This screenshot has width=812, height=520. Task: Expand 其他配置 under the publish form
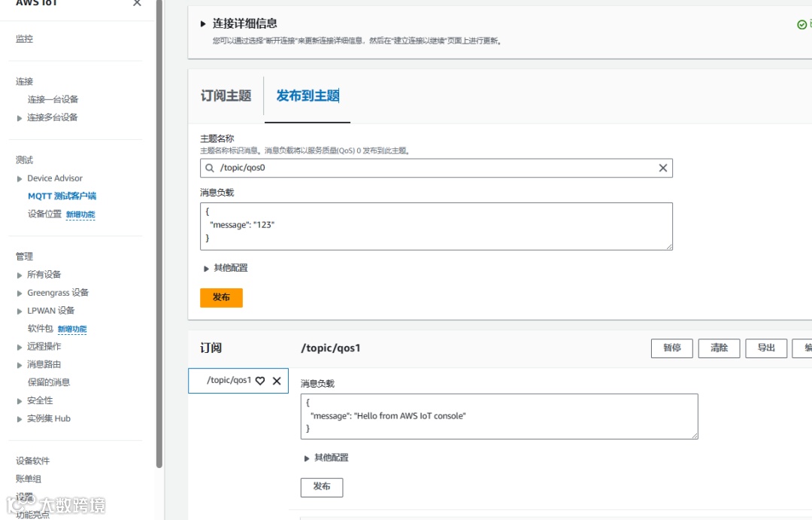coord(208,269)
